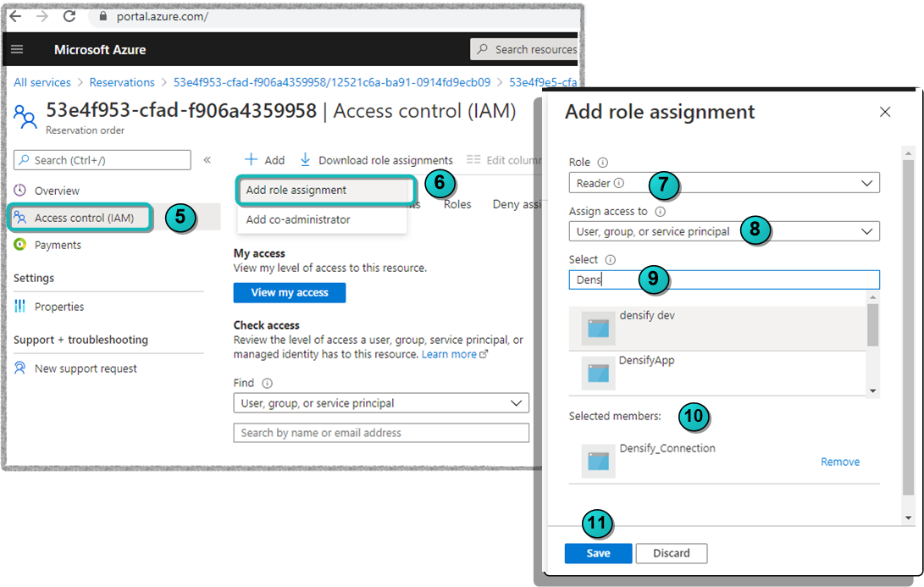Click the Reservation order people icon
The width and height of the screenshot is (924, 587).
pyautogui.click(x=25, y=117)
